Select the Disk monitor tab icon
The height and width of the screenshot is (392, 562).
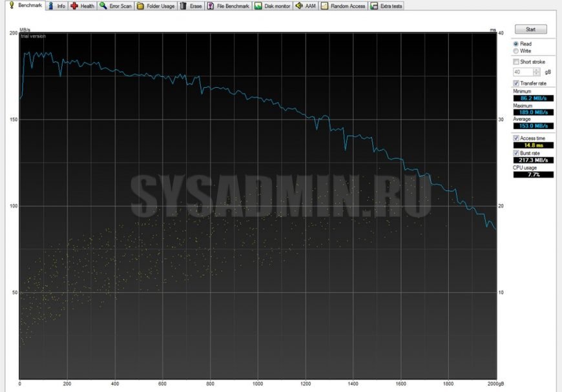coord(258,6)
